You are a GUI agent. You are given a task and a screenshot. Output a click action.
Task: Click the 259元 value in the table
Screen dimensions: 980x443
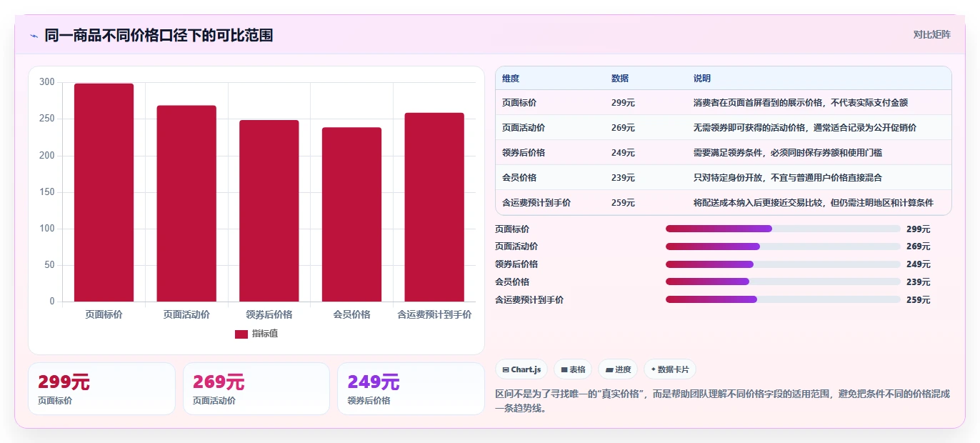(623, 203)
